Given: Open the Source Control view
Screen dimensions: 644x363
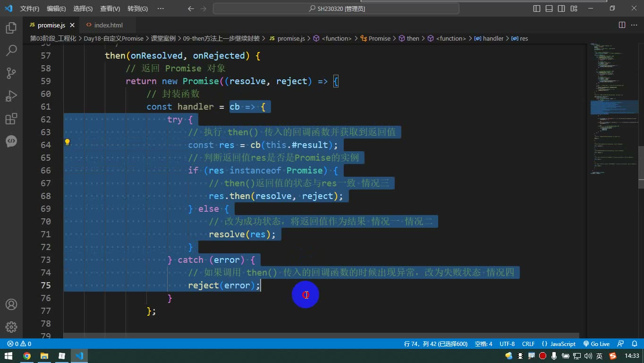Looking at the screenshot, I should coord(11,73).
